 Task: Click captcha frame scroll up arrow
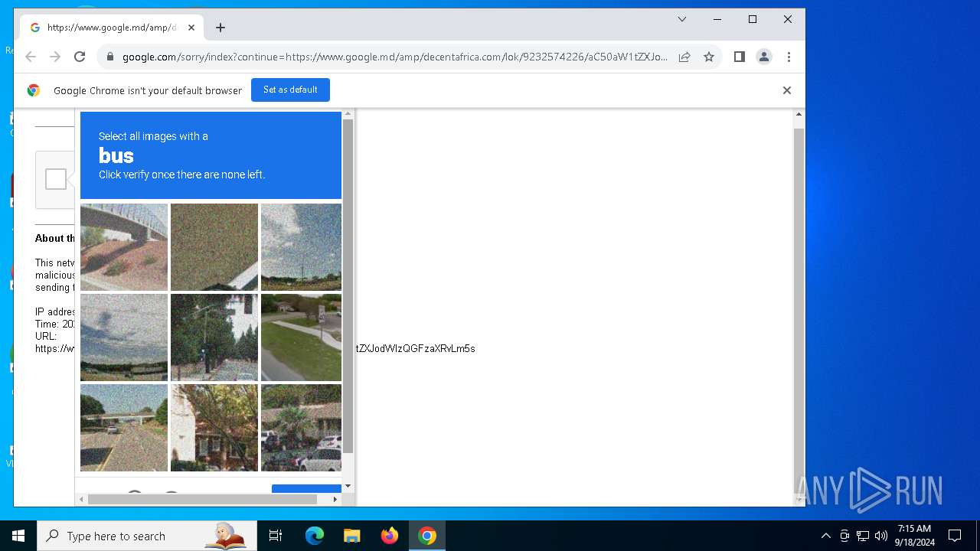(348, 114)
